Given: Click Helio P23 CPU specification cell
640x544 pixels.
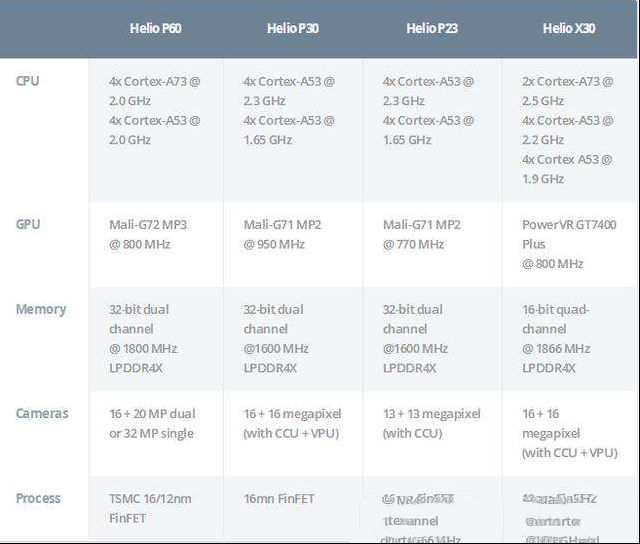Looking at the screenshot, I should (433, 130).
